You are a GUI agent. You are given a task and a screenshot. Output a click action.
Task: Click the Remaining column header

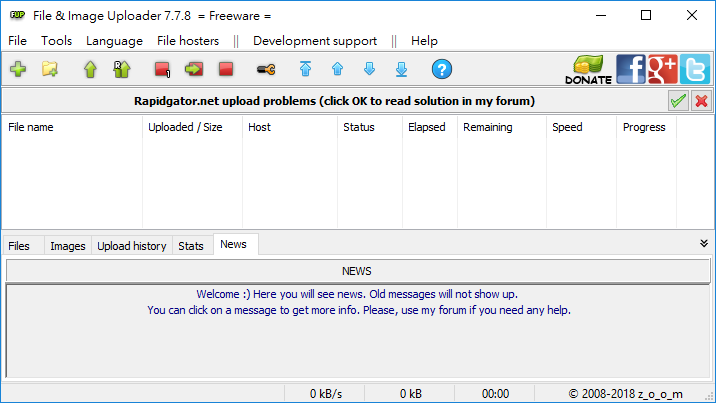(502, 127)
